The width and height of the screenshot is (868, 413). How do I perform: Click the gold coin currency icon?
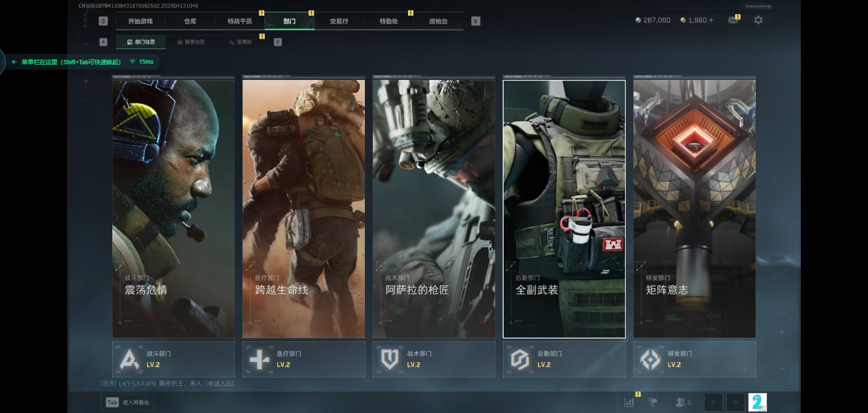coord(683,20)
